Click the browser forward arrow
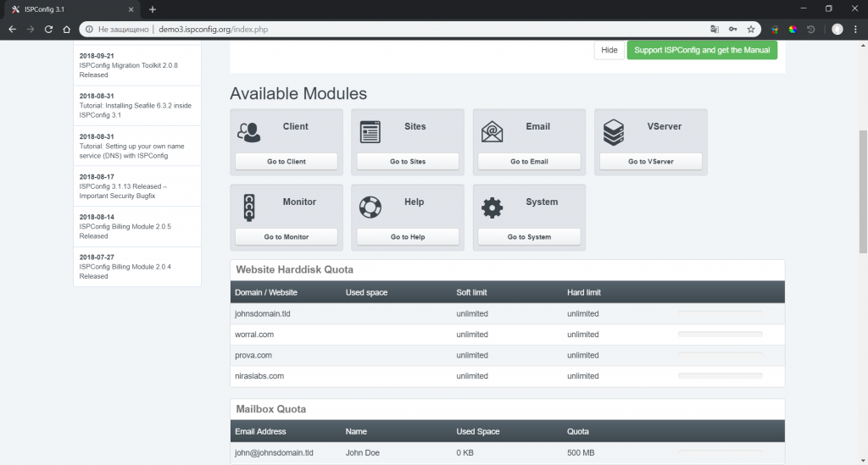 click(x=31, y=30)
